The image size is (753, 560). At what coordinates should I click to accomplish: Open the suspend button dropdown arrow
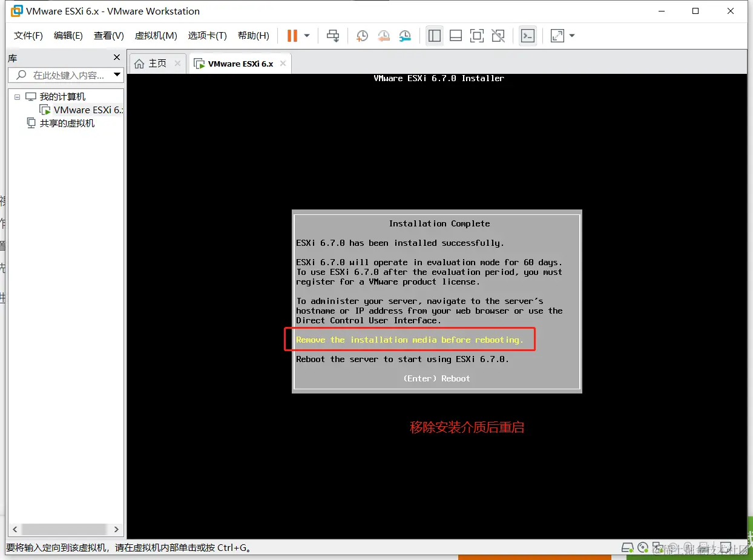pyautogui.click(x=306, y=36)
